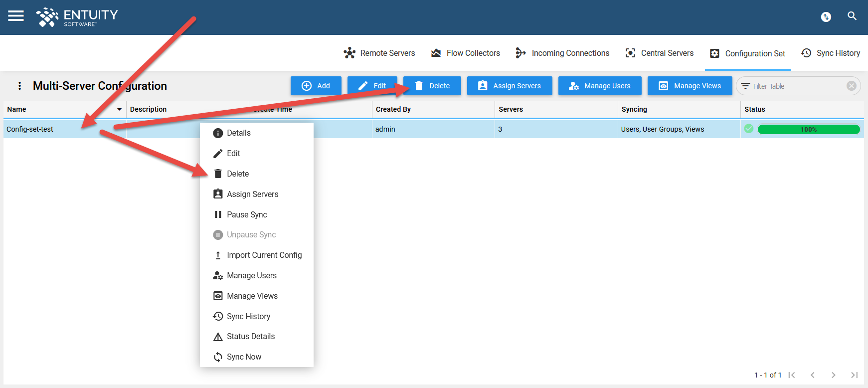Choose Manage Users in context menu
The width and height of the screenshot is (868, 388).
point(257,275)
